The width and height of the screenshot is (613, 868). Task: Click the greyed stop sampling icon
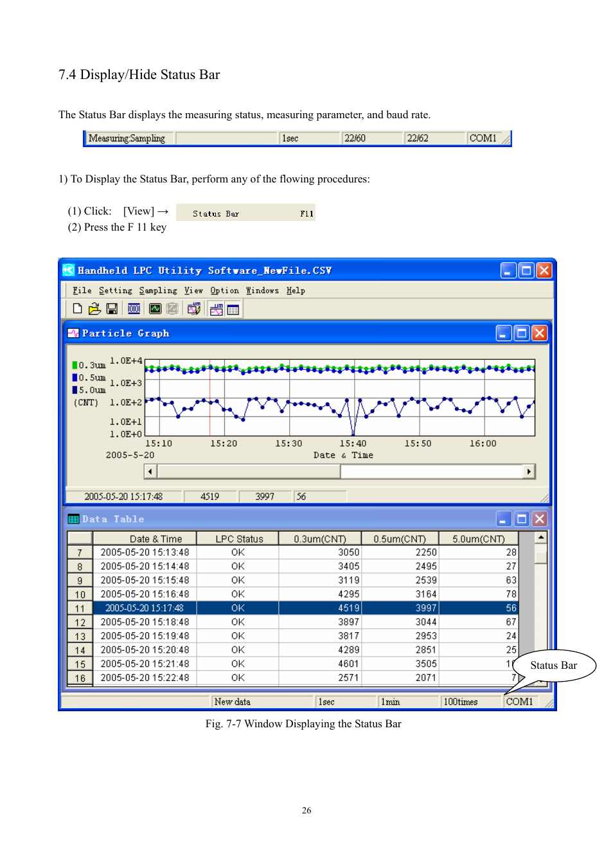tap(172, 308)
